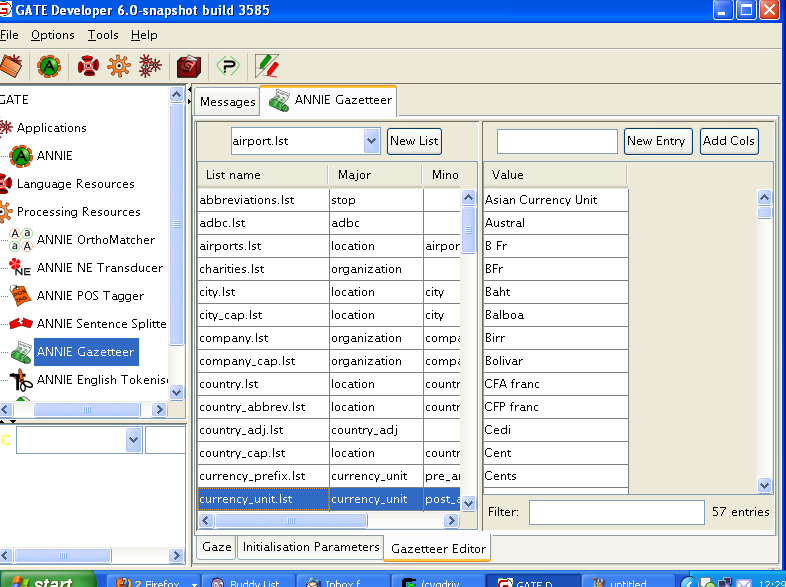Select the Asian Currency Unit value
The width and height of the screenshot is (786, 587).
[x=555, y=200]
